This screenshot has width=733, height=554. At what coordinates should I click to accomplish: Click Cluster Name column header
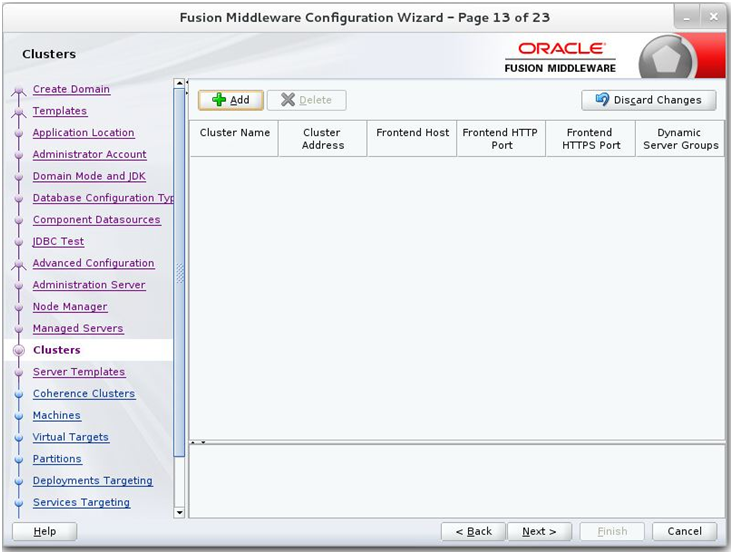click(234, 138)
